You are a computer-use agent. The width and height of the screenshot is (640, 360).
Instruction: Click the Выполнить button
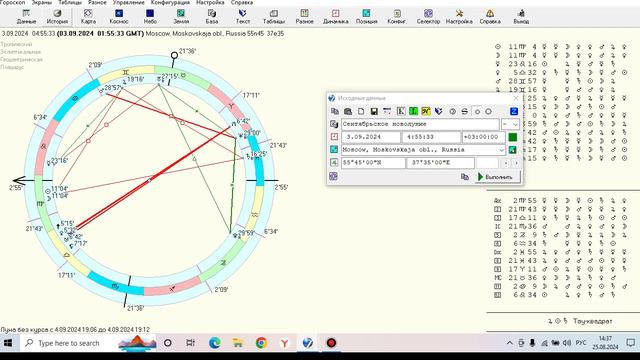(498, 177)
